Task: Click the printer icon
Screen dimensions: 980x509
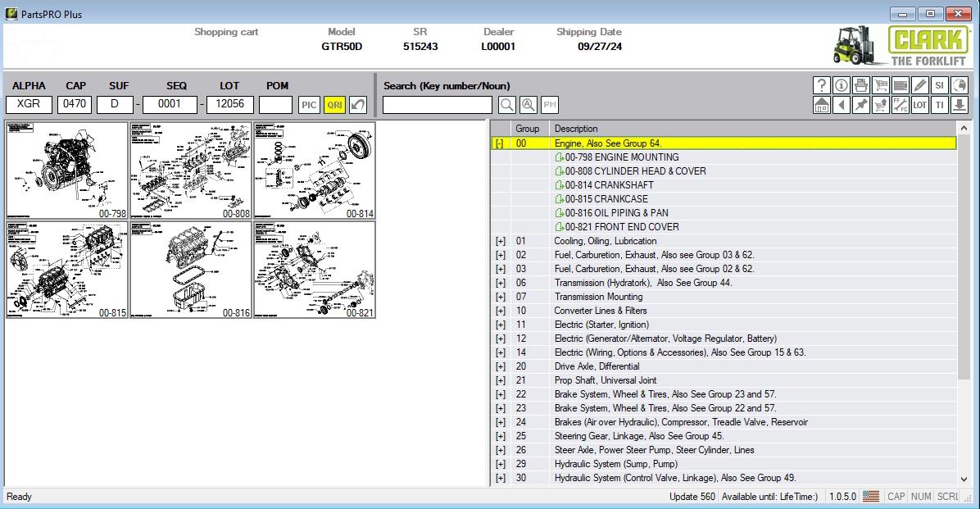Action: point(860,85)
